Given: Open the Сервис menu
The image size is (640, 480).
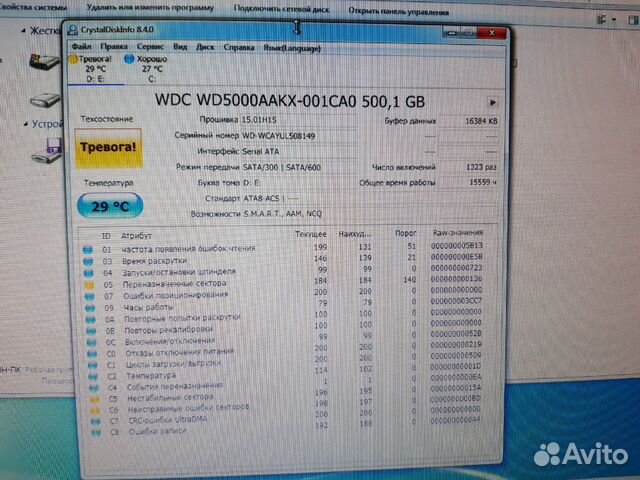Looking at the screenshot, I should coord(150,47).
